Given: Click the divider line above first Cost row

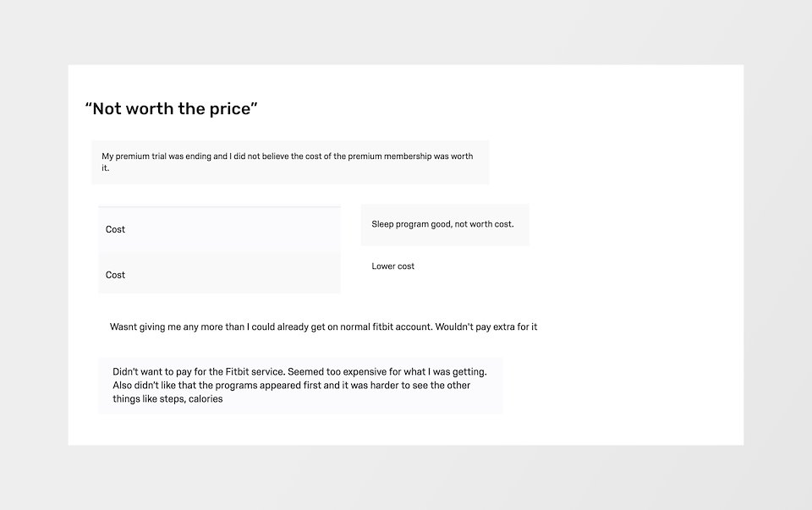Looking at the screenshot, I should click(x=220, y=207).
